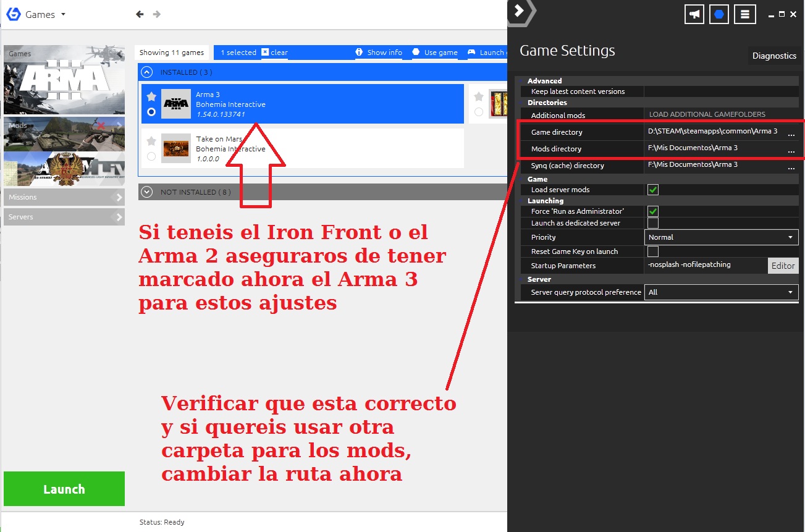Click LOAD ADDITIONAL GAMEFOLDERS
The height and width of the screenshot is (532, 805).
click(x=707, y=114)
